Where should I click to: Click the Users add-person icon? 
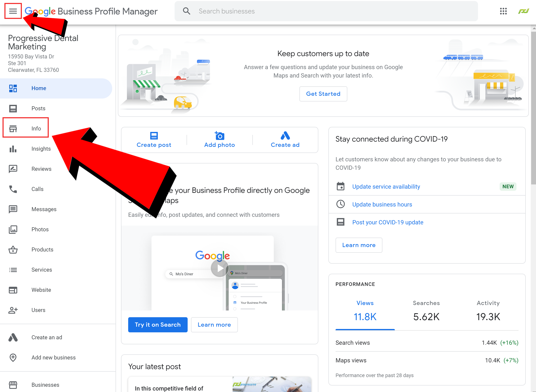13,310
